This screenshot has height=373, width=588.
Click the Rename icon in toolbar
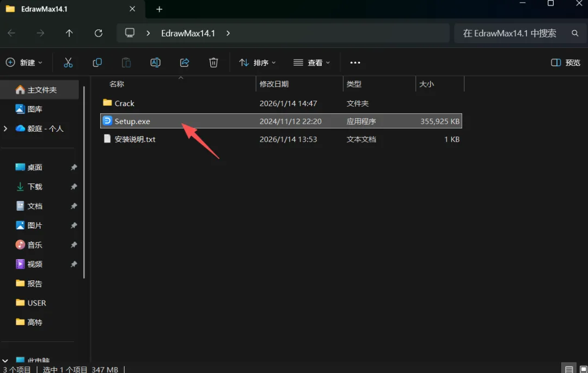pyautogui.click(x=155, y=63)
